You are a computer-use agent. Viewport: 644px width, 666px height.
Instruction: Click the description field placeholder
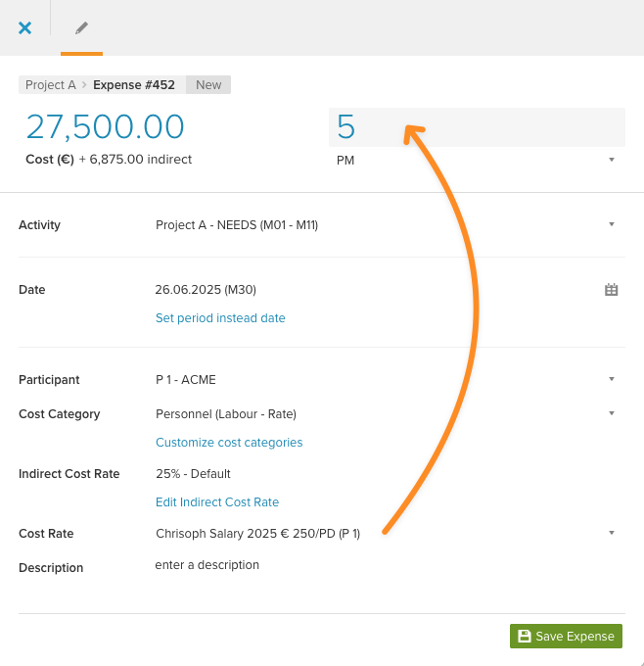coord(207,565)
